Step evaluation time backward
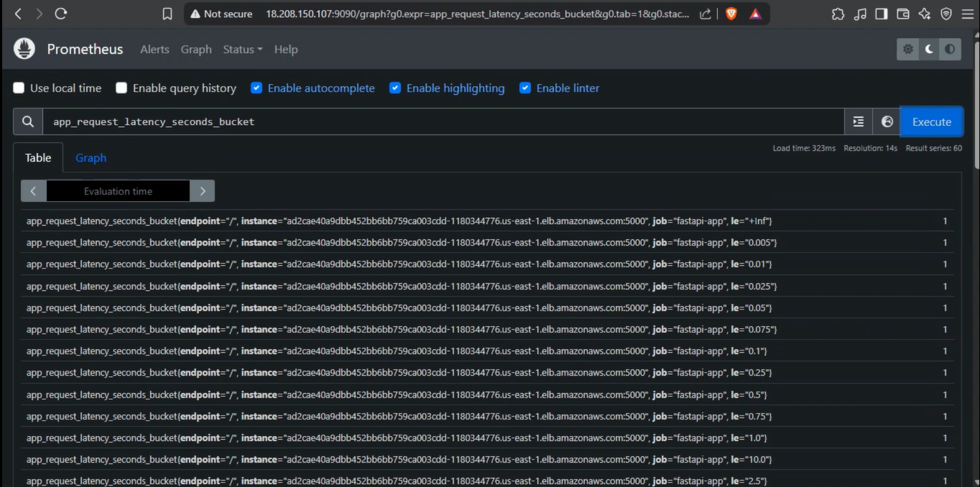The width and height of the screenshot is (980, 487). pos(33,191)
